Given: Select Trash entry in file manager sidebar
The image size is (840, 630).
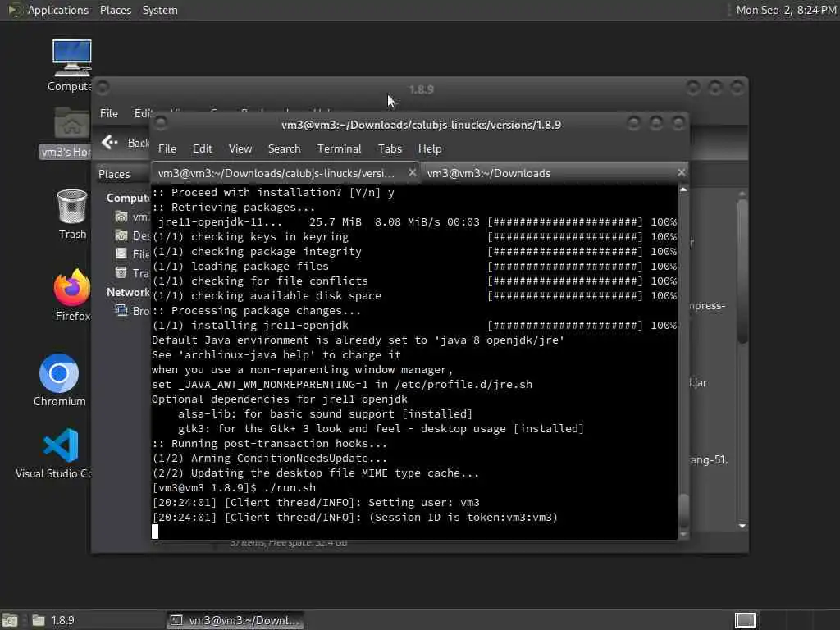Looking at the screenshot, I should pyautogui.click(x=132, y=272).
